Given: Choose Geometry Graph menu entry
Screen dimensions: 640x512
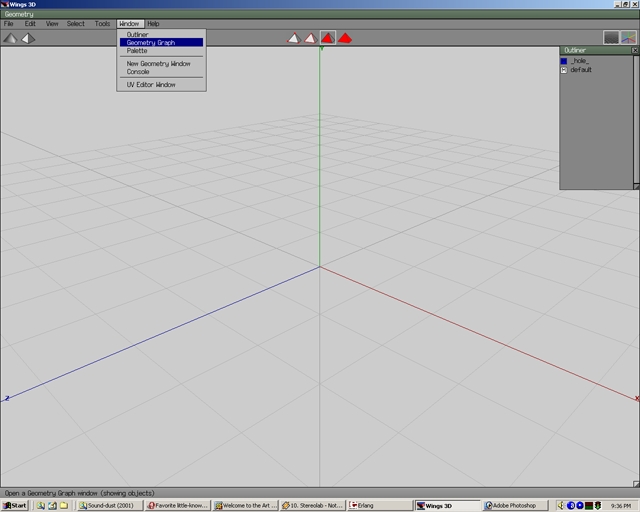Looking at the screenshot, I should point(161,42).
